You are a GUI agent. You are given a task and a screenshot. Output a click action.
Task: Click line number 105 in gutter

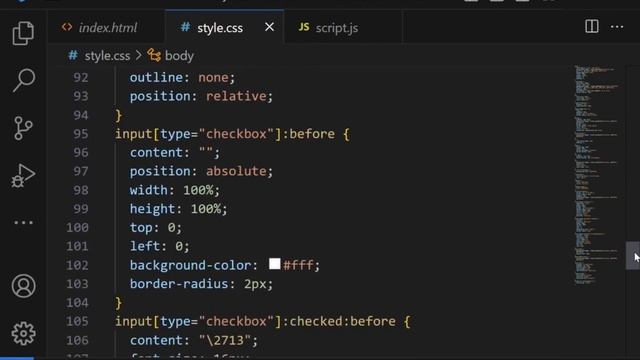[x=77, y=322]
